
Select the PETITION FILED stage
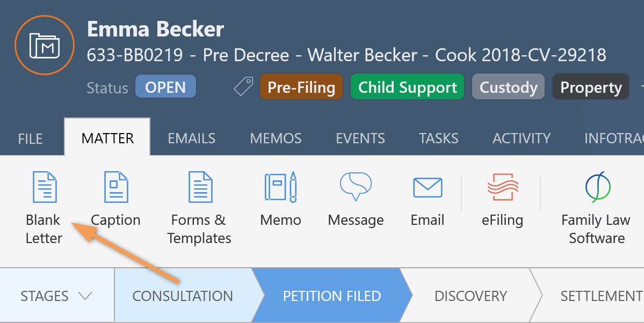tap(332, 296)
